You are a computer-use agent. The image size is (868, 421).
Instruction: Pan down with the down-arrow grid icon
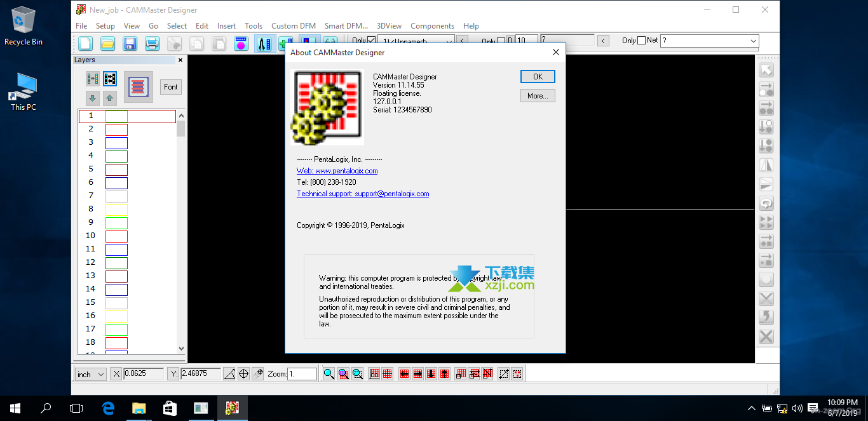(x=431, y=373)
